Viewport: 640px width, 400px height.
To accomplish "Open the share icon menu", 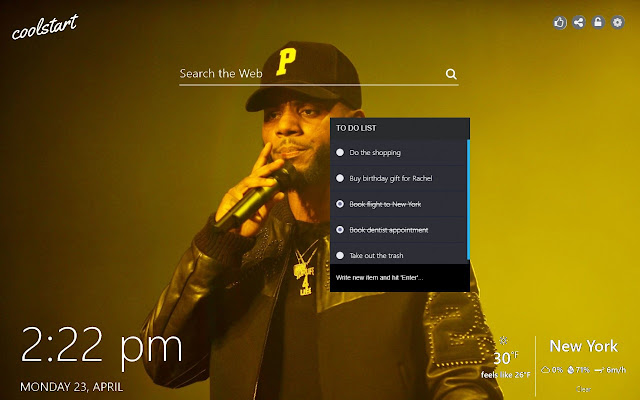I will [x=579, y=22].
